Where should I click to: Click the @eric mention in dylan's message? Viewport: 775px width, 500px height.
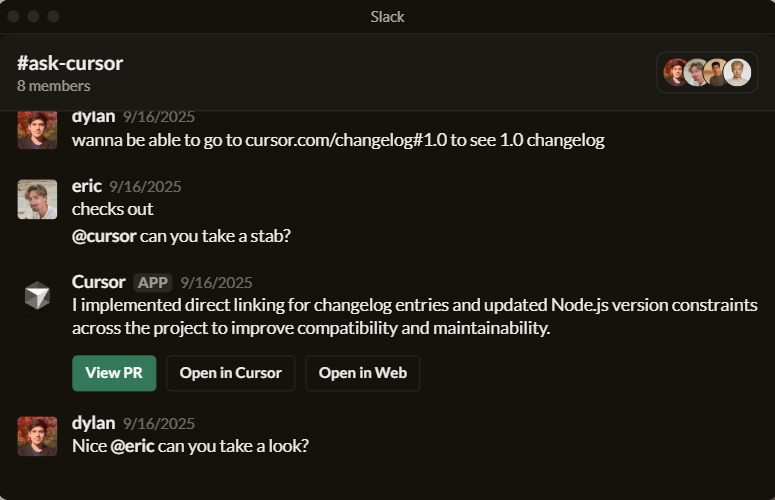point(132,446)
